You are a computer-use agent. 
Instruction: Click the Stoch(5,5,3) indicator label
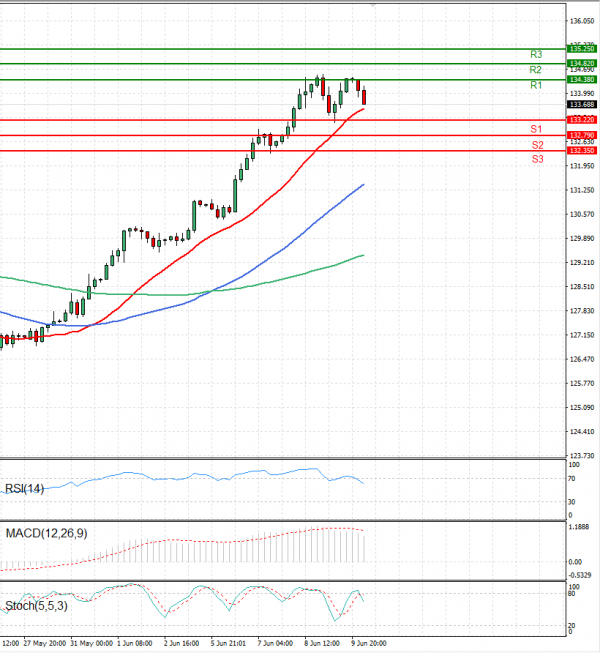(36, 606)
